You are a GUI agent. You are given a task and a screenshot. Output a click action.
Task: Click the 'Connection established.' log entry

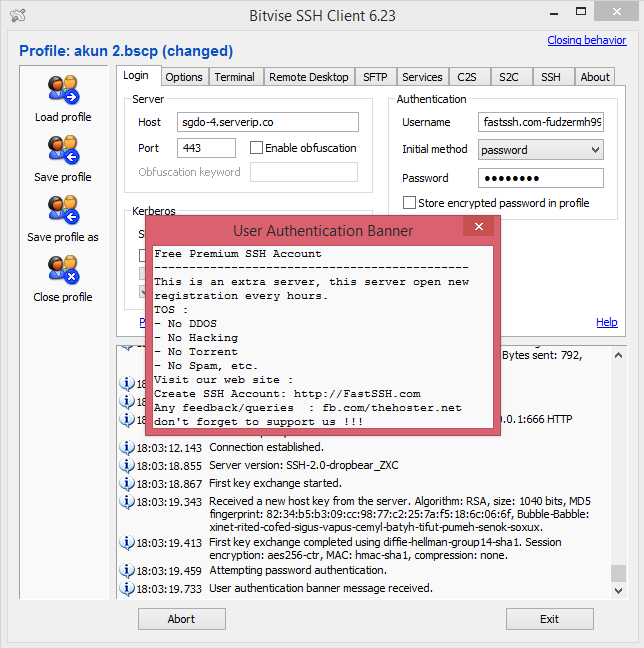click(266, 447)
